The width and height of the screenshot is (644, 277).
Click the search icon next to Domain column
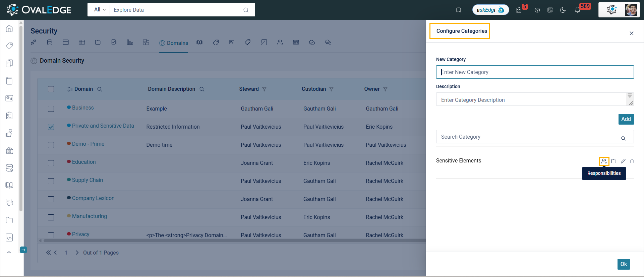(x=100, y=89)
